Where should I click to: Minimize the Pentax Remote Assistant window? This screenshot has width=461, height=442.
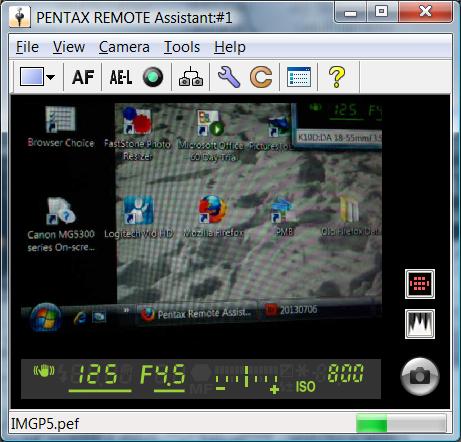click(x=350, y=13)
